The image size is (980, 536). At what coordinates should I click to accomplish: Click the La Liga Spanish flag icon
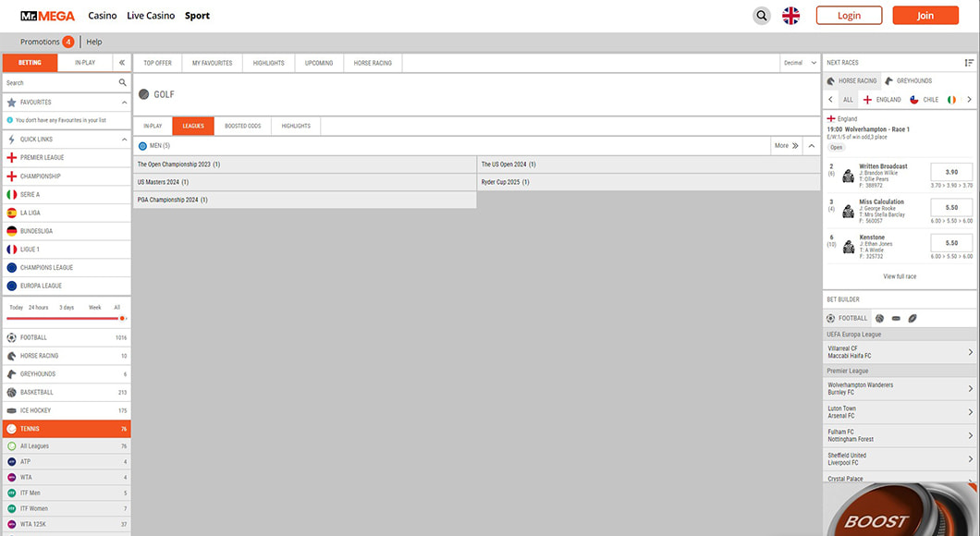click(x=11, y=213)
